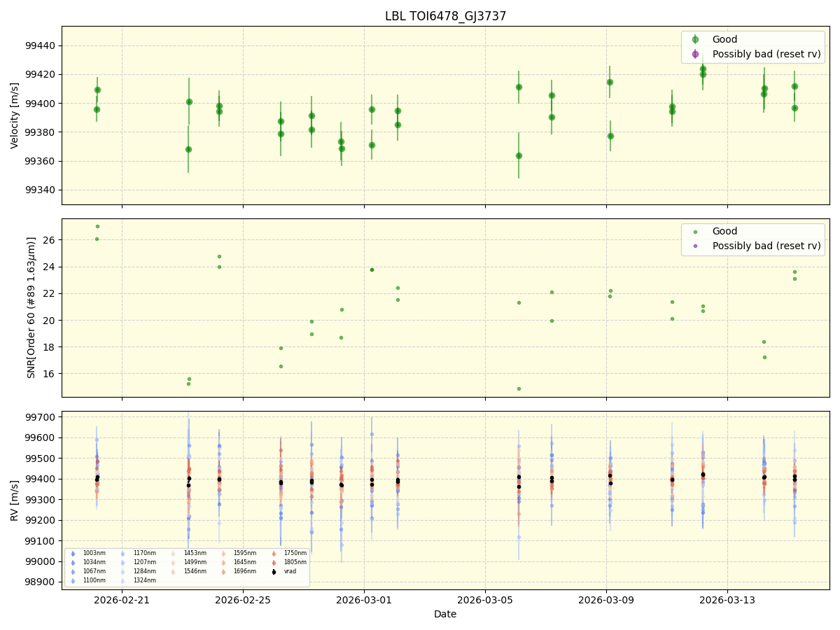Screen dimensions: 840x630
Task: Click the 1750nm wavelength marker icon
Action: [x=274, y=553]
